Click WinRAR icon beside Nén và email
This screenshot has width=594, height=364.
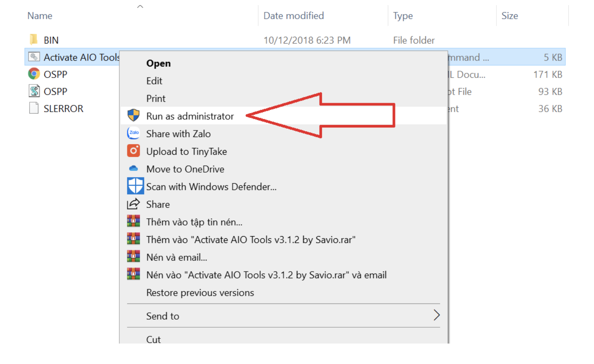(x=133, y=257)
